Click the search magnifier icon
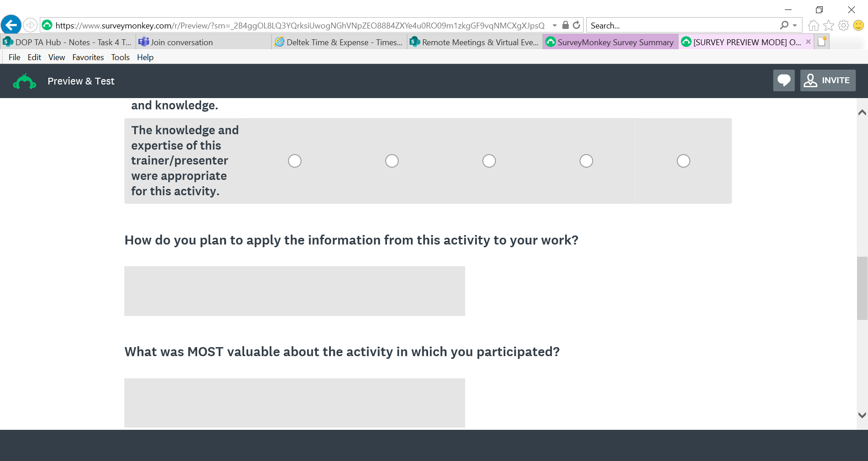 [784, 25]
